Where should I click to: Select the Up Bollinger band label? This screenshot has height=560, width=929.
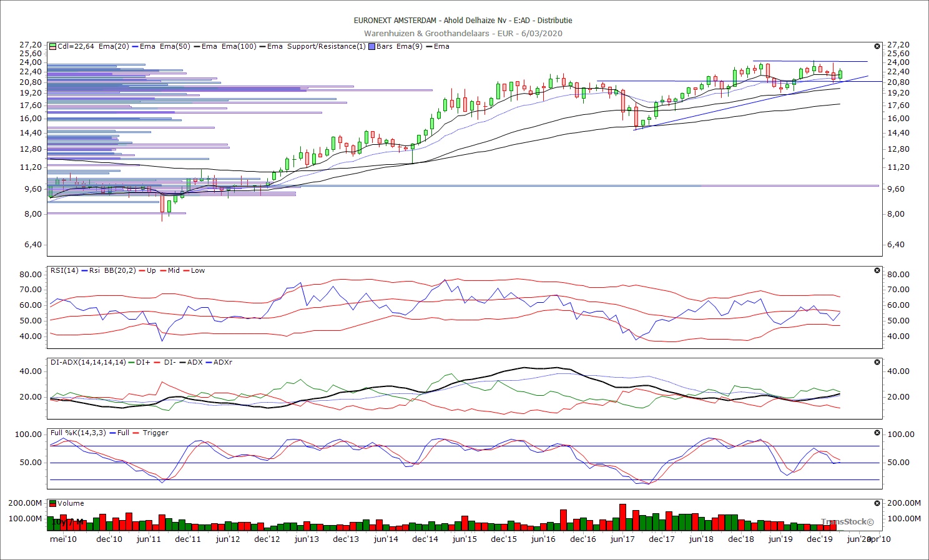152,270
